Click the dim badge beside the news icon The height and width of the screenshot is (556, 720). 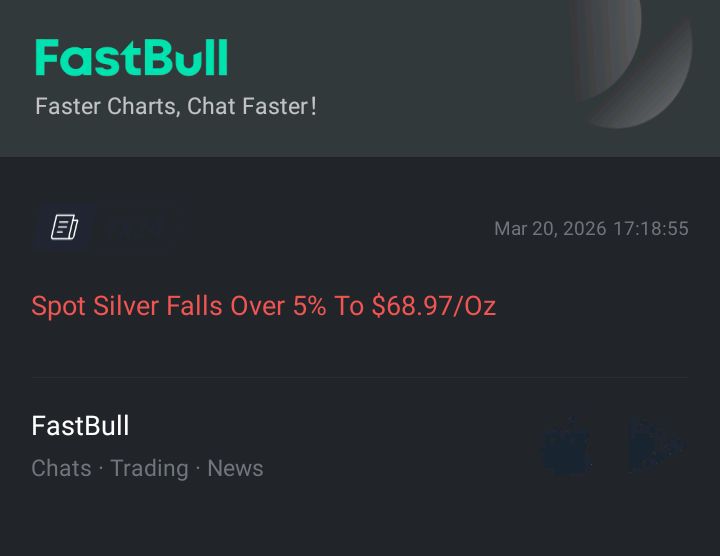[140, 227]
